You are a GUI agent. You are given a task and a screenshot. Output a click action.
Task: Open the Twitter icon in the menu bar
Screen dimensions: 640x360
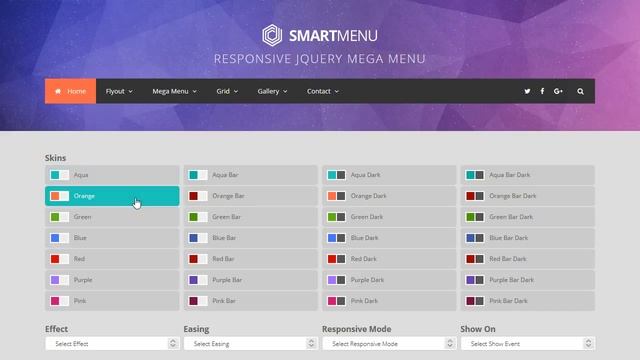(x=527, y=91)
